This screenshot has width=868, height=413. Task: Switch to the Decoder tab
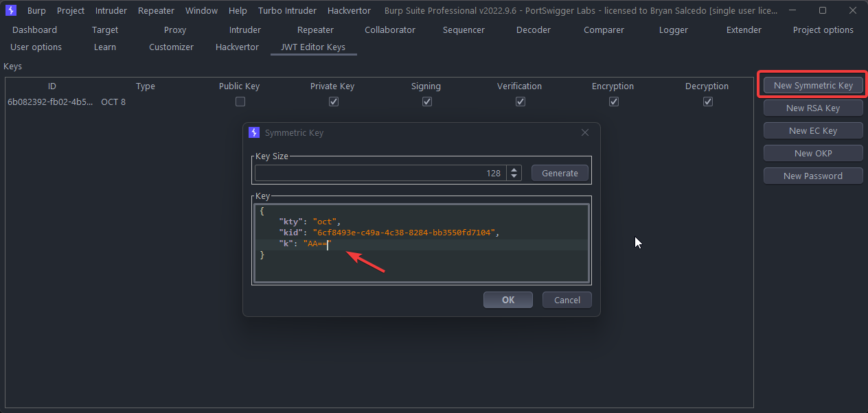click(534, 29)
